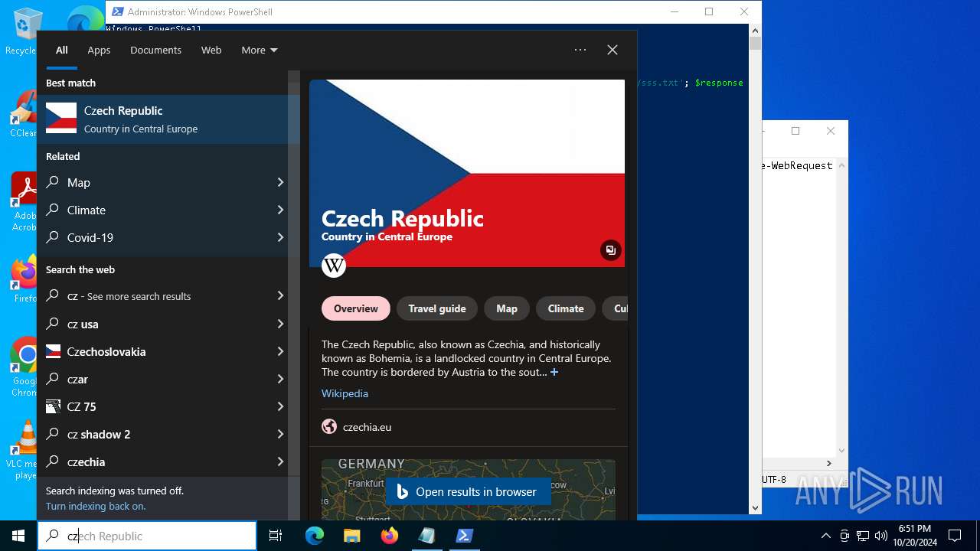The image size is (980, 551).
Task: Click Turn indexing back on link
Action: point(96,506)
